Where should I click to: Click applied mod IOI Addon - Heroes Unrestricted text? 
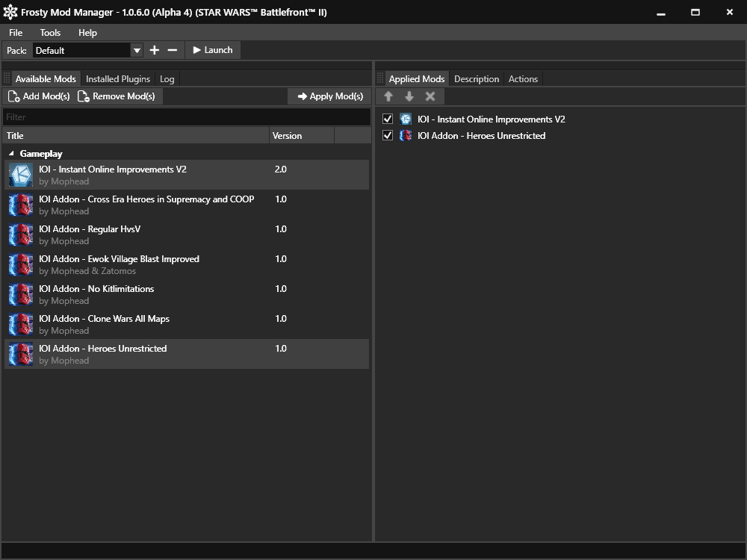(x=481, y=136)
